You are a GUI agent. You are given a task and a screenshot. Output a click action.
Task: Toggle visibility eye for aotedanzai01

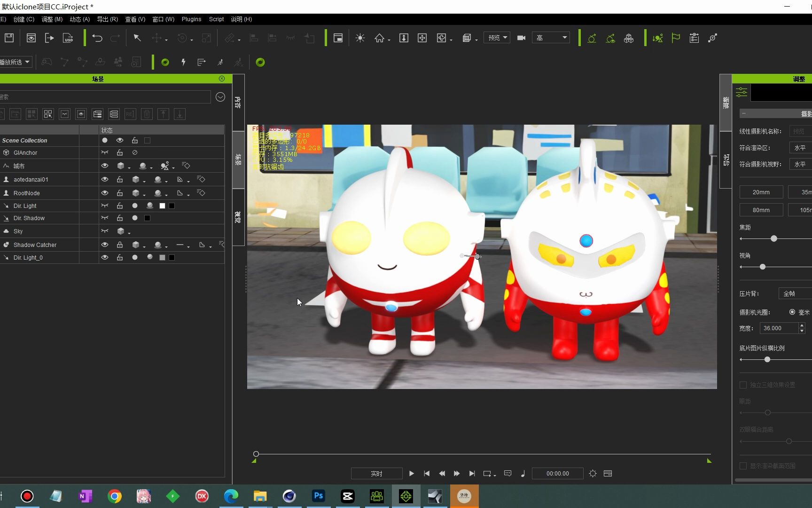[x=105, y=179]
